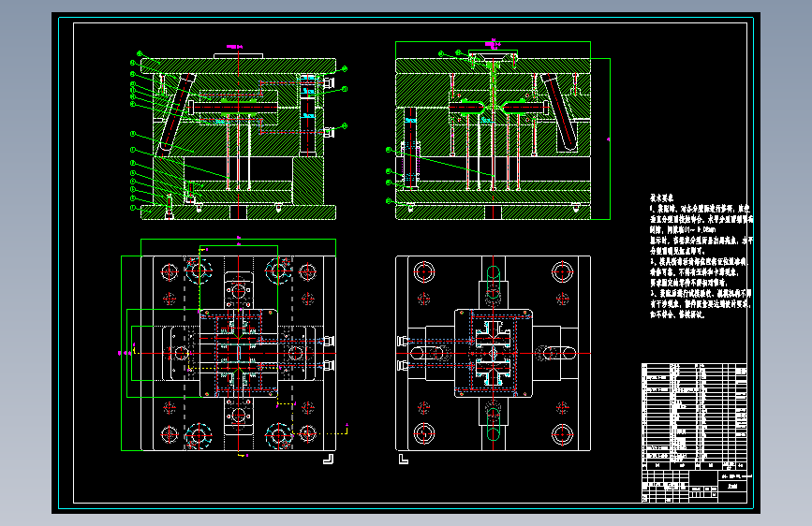Screen dimensions: 812x526
Task: Click the yellow section-cut marker at bottom-left view's lower right
Action: click(x=346, y=430)
